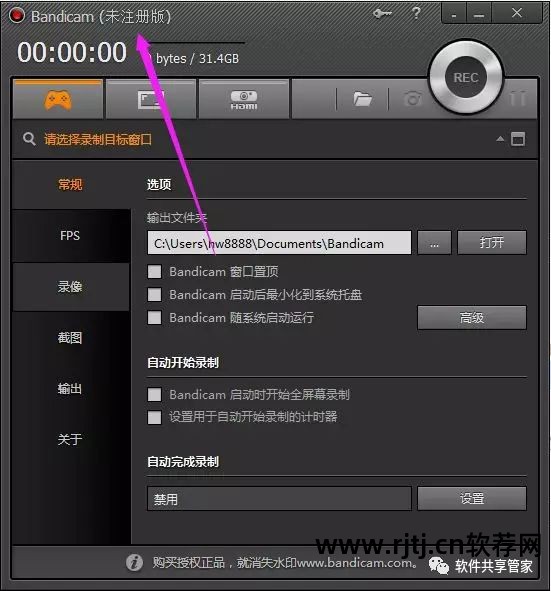Collapse panel with the small up arrow
551x591 pixels.
(x=500, y=139)
